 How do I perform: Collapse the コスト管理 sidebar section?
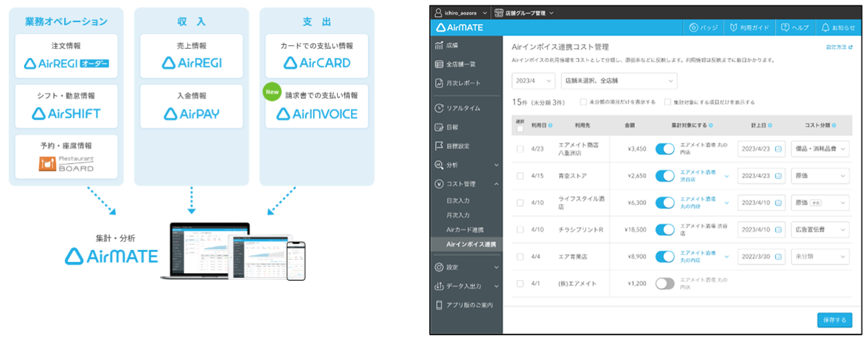coord(466,183)
